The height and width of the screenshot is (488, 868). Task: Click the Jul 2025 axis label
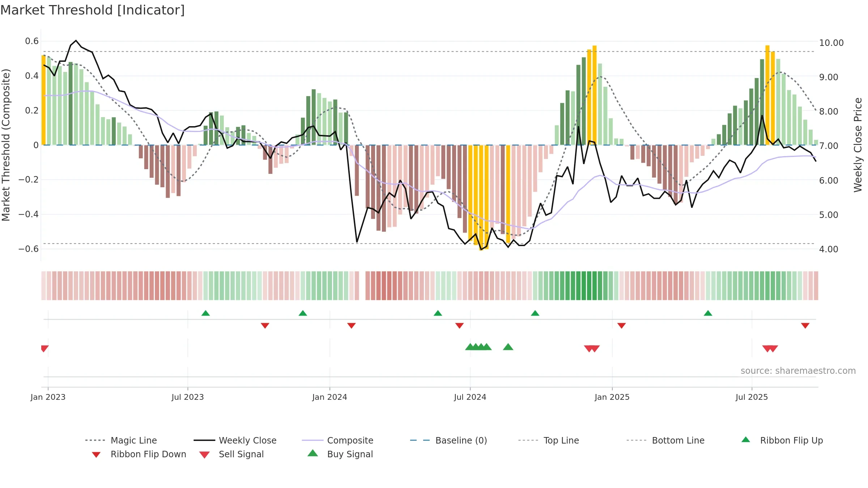[752, 397]
